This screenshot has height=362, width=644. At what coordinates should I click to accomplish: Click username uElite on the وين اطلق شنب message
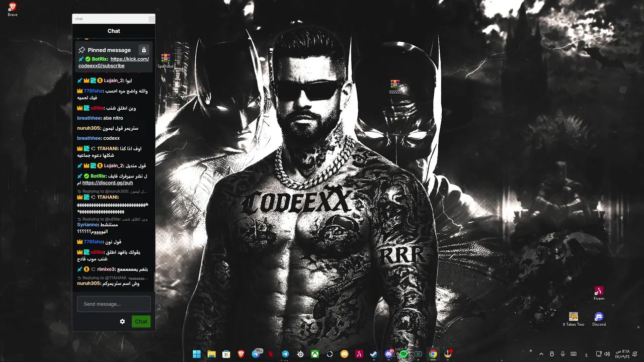click(97, 108)
